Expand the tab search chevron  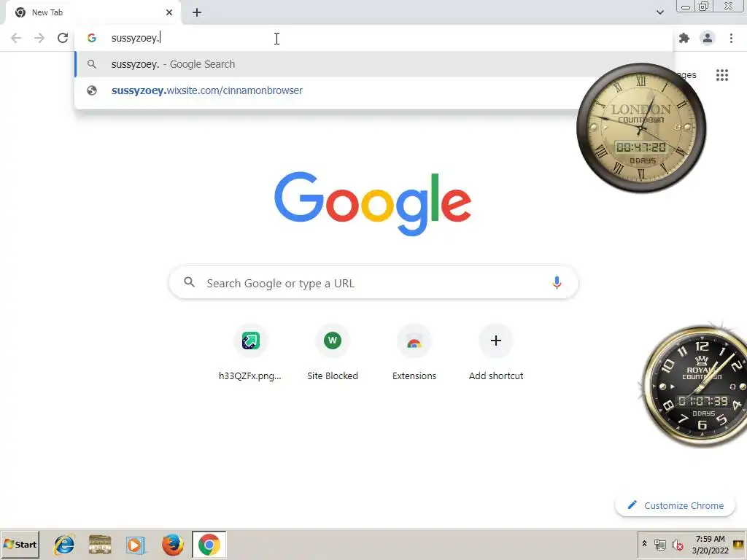click(x=659, y=12)
